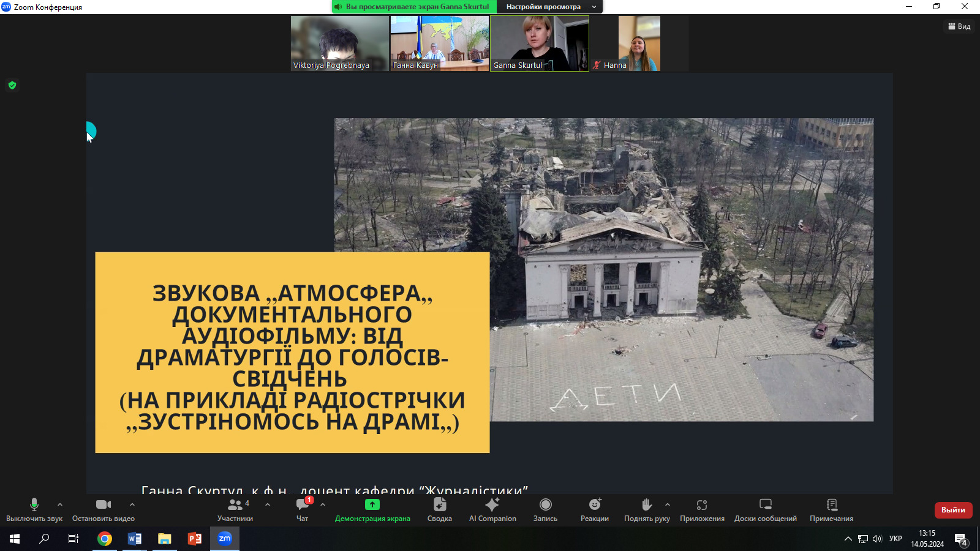
Task: Mute the microphone (Выключить звук)
Action: (34, 505)
